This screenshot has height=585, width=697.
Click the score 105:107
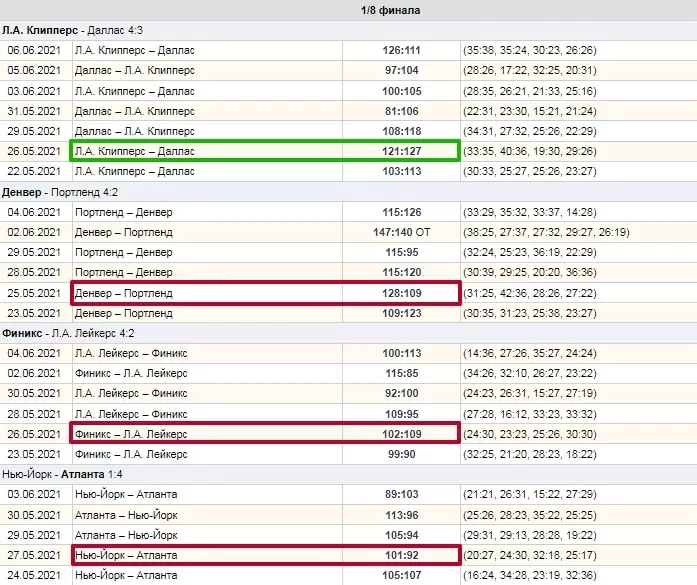401,575
